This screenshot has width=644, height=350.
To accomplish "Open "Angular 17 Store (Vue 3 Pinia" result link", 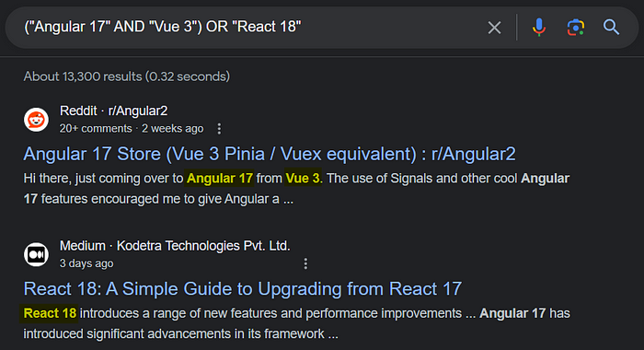I will [x=270, y=154].
